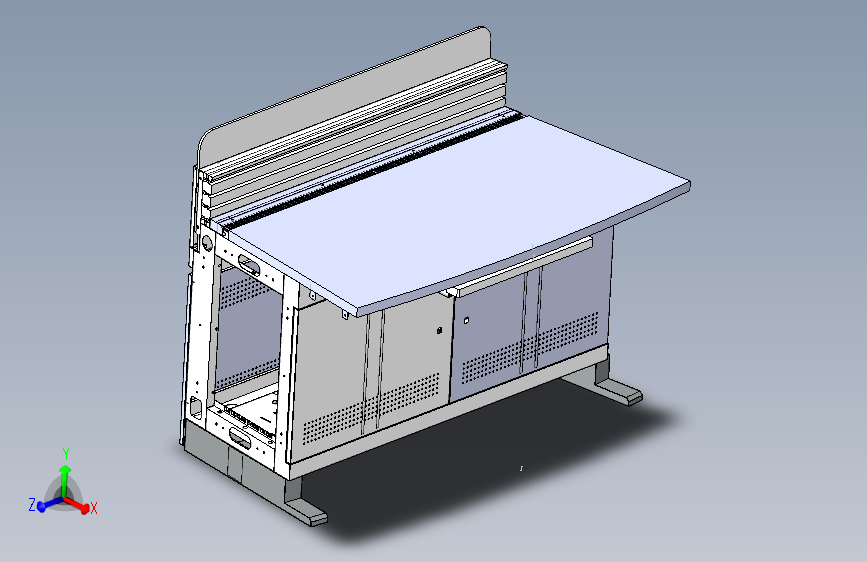Select the lower oval handle cutout on side frame
The width and height of the screenshot is (867, 562).
239,438
